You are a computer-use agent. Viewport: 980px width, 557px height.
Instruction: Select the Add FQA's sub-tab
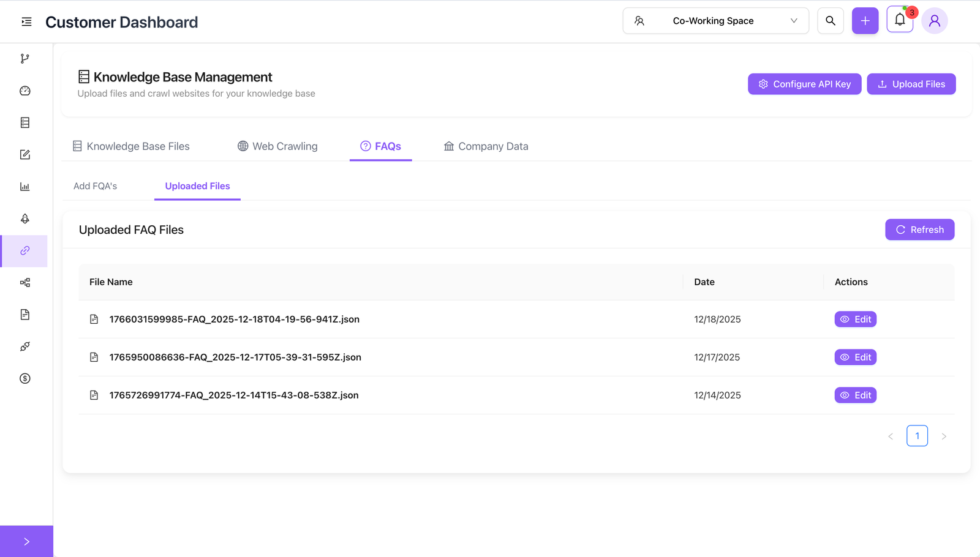point(95,186)
